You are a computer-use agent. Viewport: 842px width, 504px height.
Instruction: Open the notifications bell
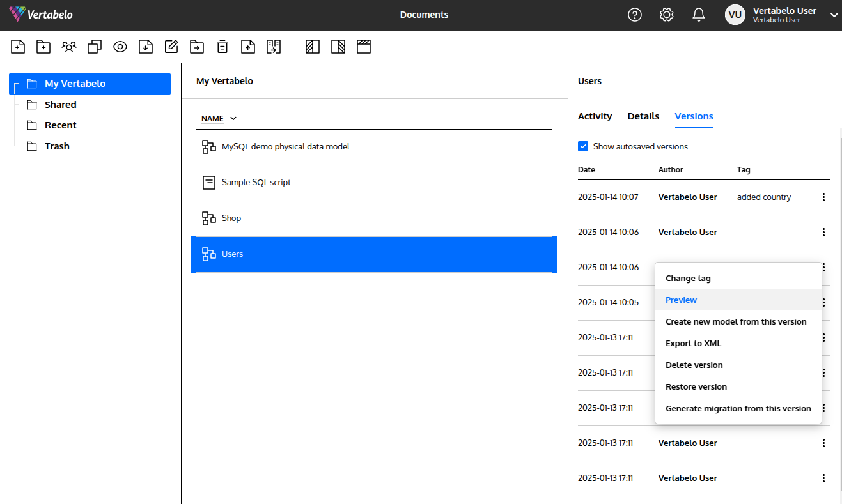click(698, 15)
